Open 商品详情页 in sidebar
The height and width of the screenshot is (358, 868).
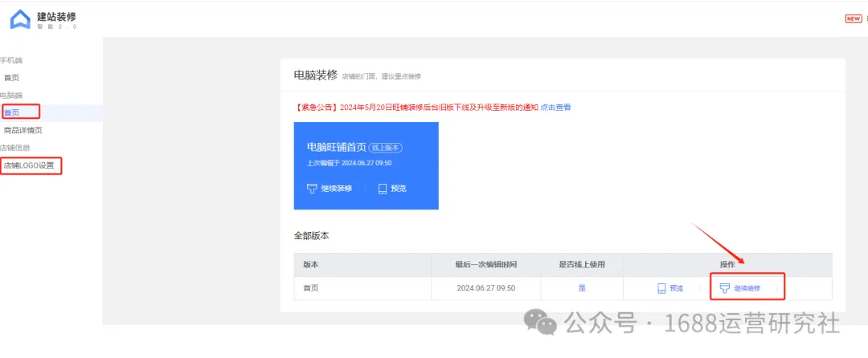pyautogui.click(x=23, y=130)
